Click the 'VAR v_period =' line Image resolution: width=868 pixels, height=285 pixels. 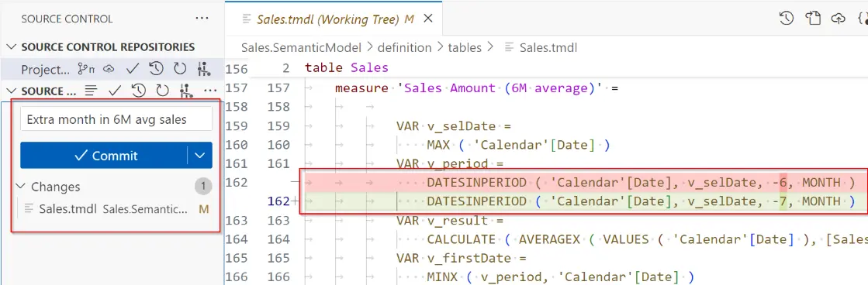tap(449, 163)
